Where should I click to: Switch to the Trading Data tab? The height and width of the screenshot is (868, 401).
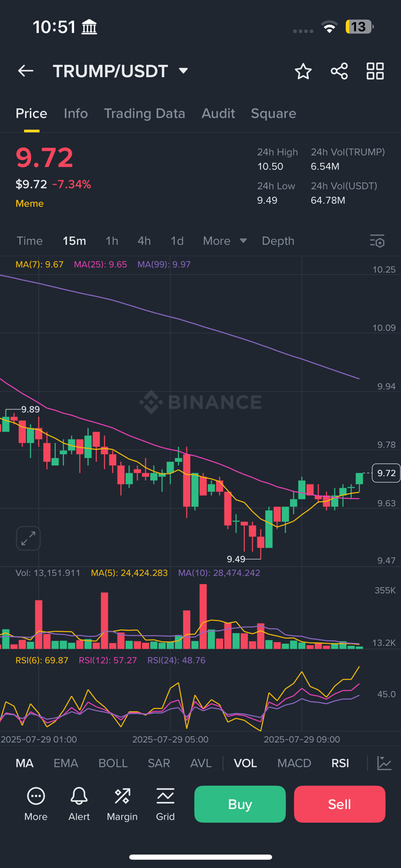(144, 113)
